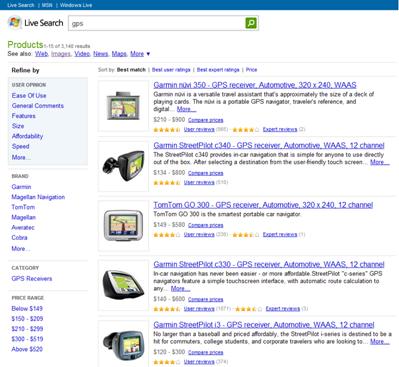
Task: Open StreetPilot i3 thumbnail image
Action: (123, 344)
